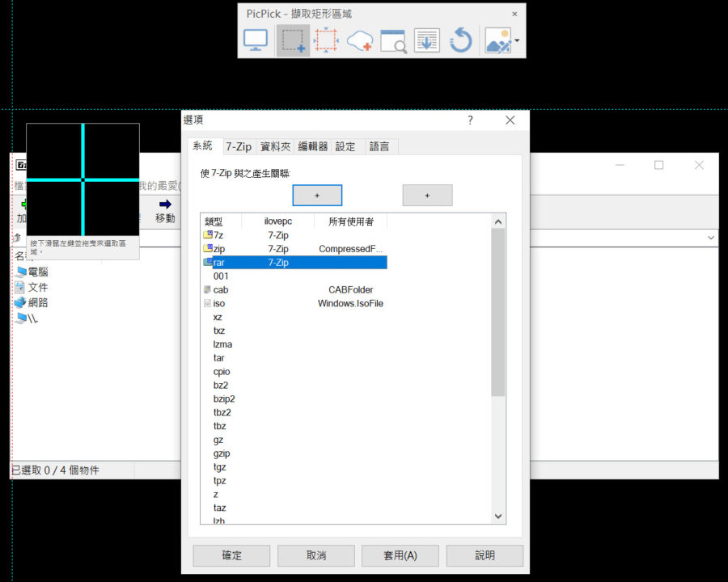Viewport: 728px width, 582px height.
Task: Select the cab file type row
Action: [x=294, y=289]
